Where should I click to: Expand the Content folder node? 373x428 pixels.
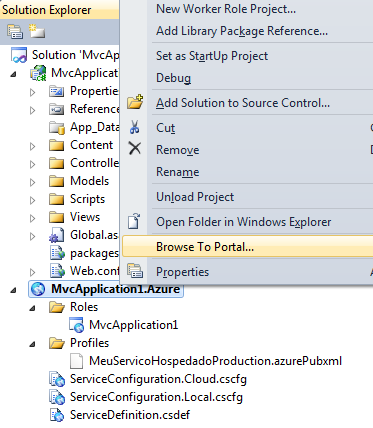[32, 146]
